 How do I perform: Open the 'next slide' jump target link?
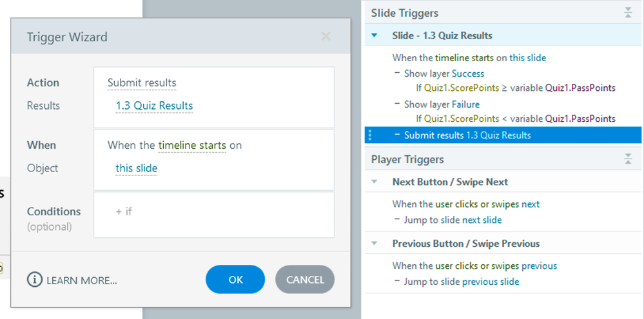coord(482,220)
